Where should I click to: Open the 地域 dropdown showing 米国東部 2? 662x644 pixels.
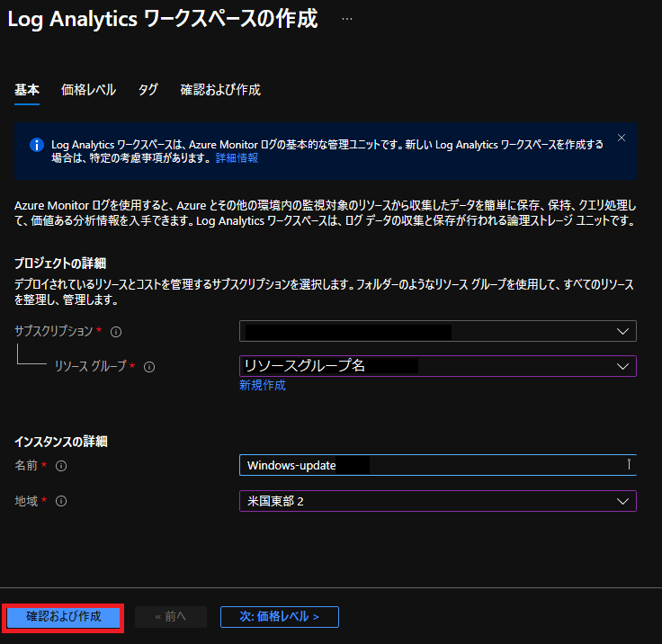(x=438, y=501)
